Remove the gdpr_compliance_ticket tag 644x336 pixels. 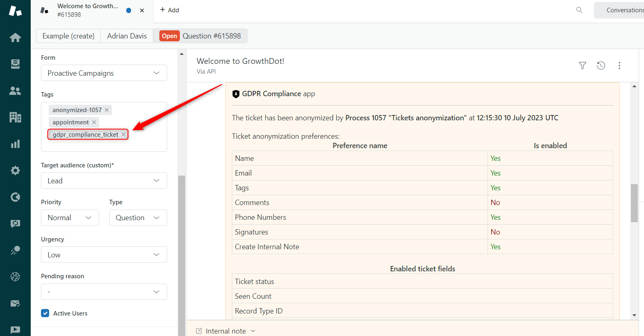tap(123, 135)
